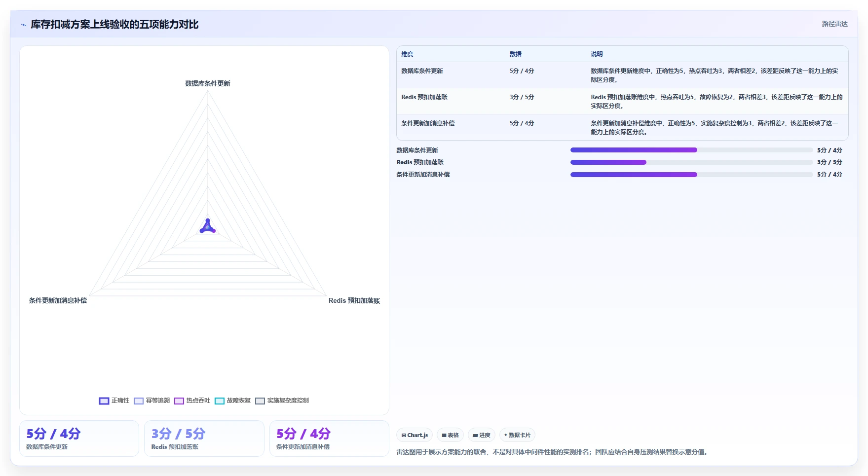Click the Redis row description text

(717, 102)
